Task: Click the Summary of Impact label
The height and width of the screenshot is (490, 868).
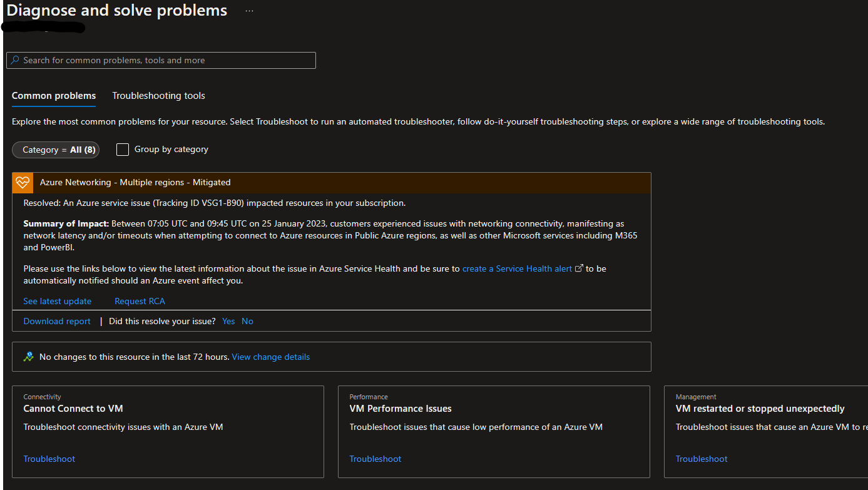Action: (x=66, y=223)
